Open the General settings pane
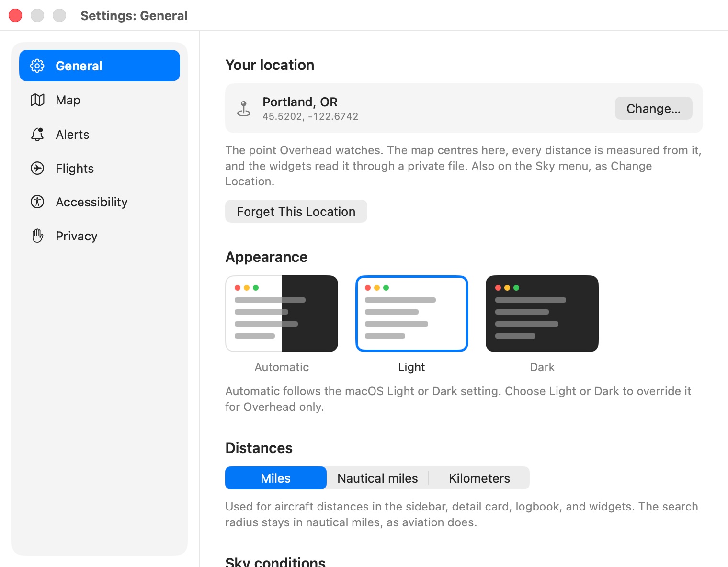The image size is (728, 567). point(100,66)
